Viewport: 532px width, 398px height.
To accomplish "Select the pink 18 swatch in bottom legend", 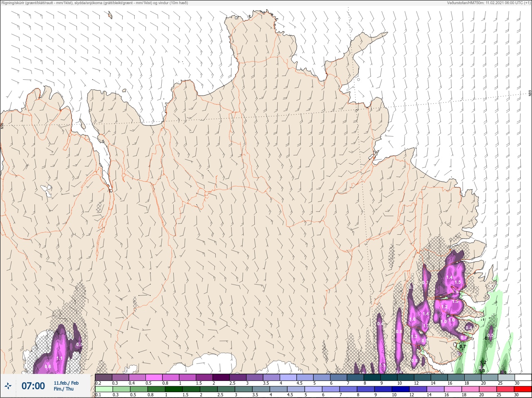I will click(x=470, y=389).
